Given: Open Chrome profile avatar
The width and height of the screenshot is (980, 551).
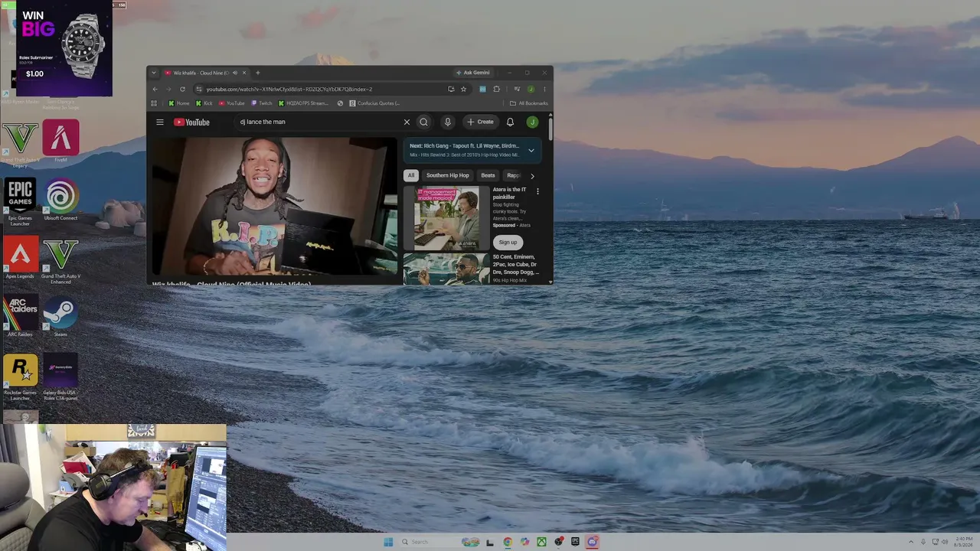Looking at the screenshot, I should (x=531, y=89).
